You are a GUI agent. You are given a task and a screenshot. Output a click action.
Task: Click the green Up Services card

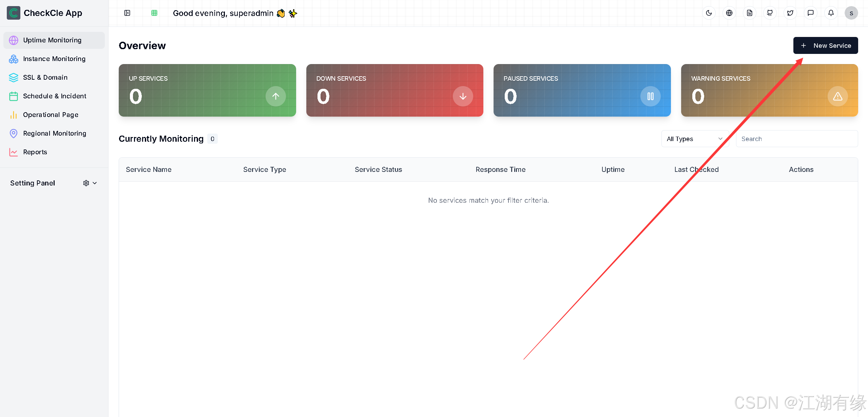point(207,90)
